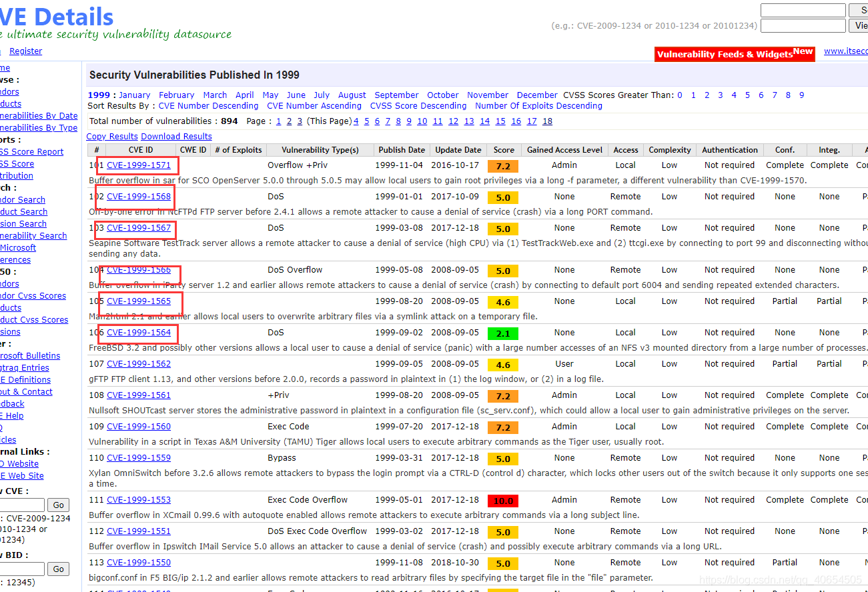Open Vulnerabilities By Date sidebar link
This screenshot has width=868, height=592.
point(39,116)
